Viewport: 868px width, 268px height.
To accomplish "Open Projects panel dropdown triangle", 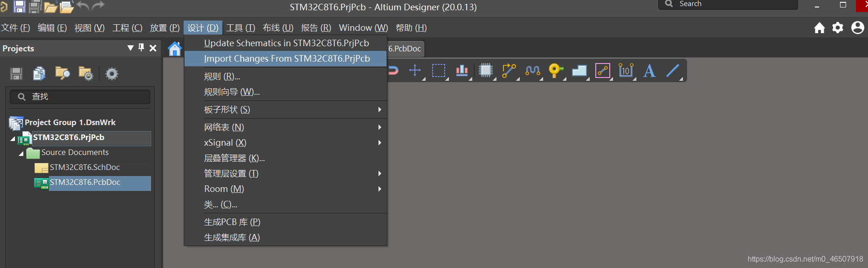I will 131,48.
